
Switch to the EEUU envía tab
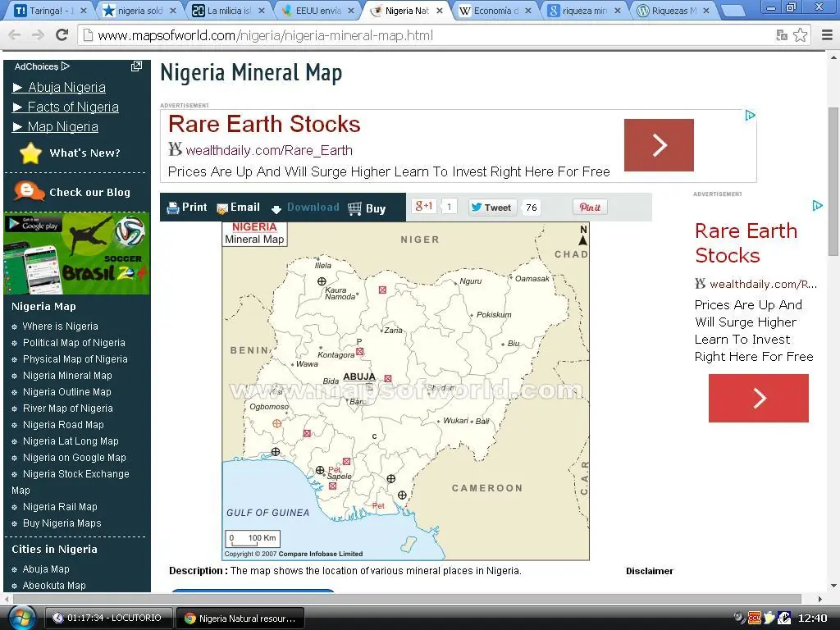click(318, 10)
